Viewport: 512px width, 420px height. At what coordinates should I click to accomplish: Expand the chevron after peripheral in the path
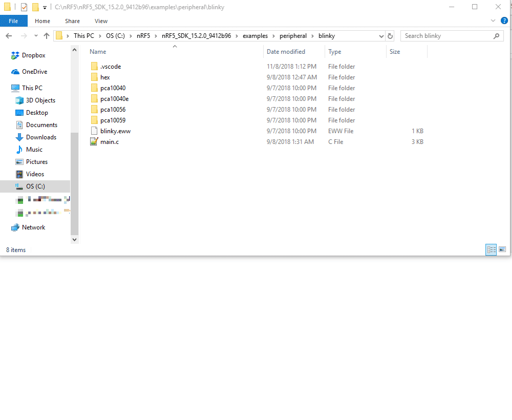pyautogui.click(x=312, y=36)
